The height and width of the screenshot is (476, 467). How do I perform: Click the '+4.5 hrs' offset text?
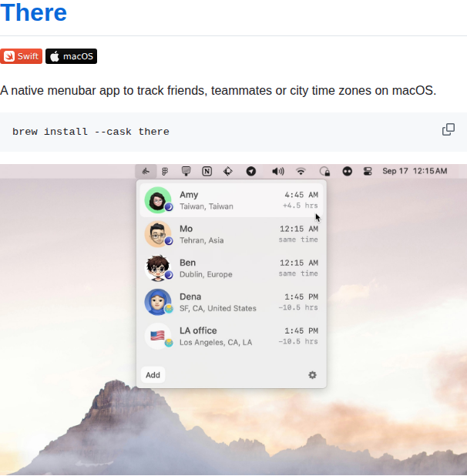[301, 206]
